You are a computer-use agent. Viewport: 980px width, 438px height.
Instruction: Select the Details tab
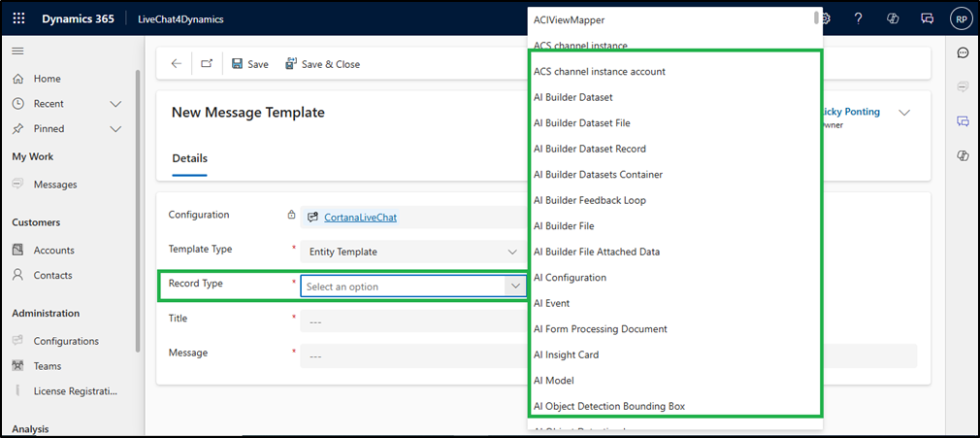pos(189,158)
